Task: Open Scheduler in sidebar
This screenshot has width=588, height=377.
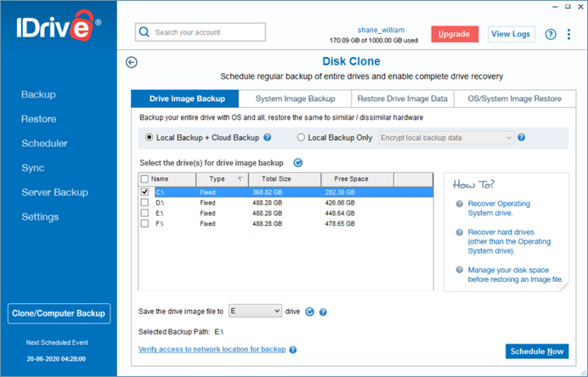Action: point(44,143)
